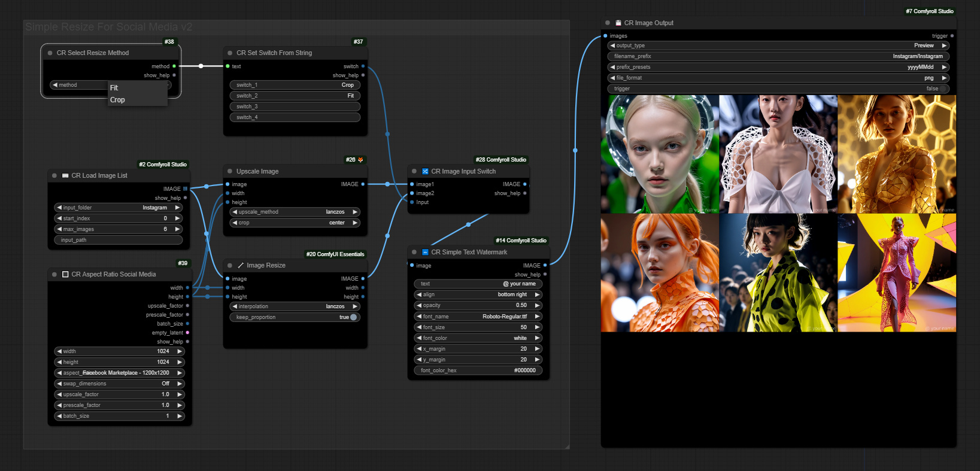Screen dimensions: 980x471
Task: Open the file_format png dropdown
Action: pyautogui.click(x=778, y=78)
